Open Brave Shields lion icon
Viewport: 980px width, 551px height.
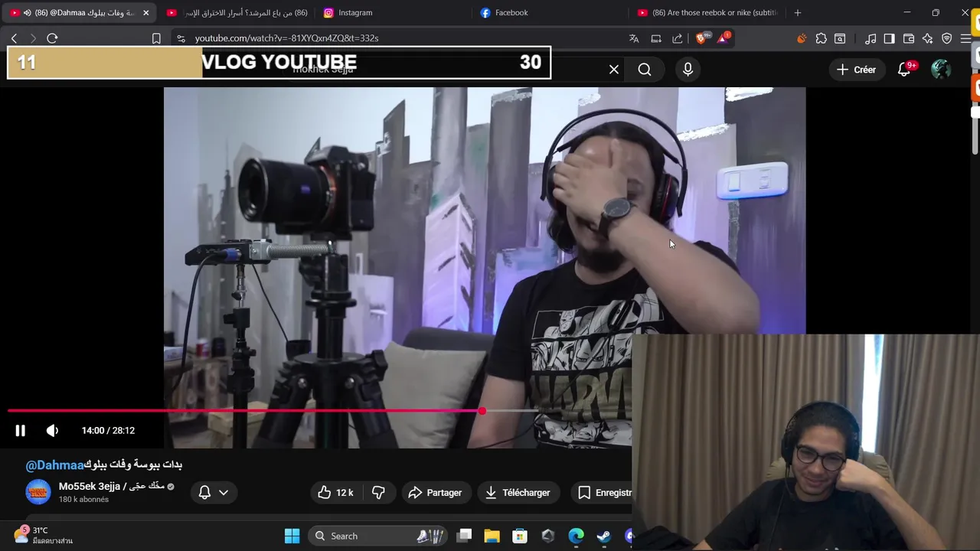point(703,37)
